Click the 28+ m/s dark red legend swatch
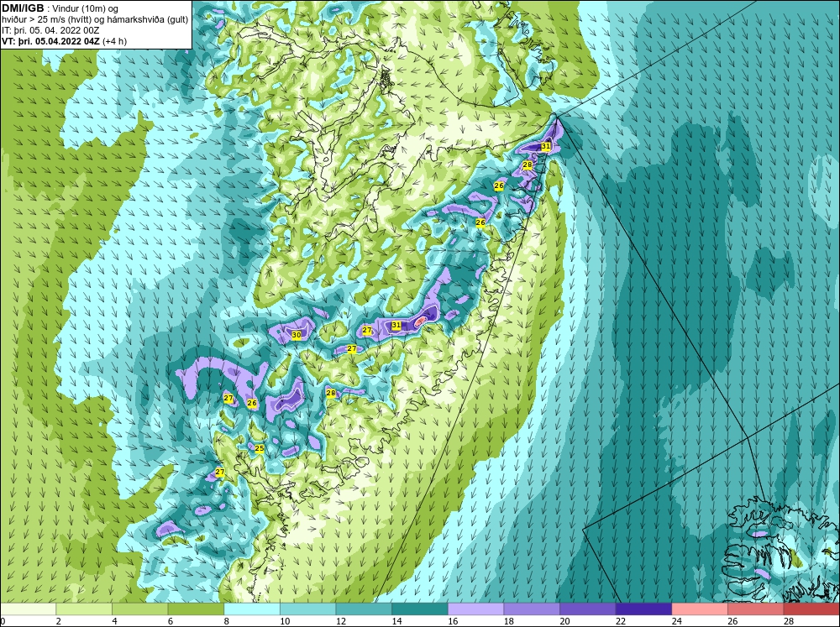 (811, 609)
